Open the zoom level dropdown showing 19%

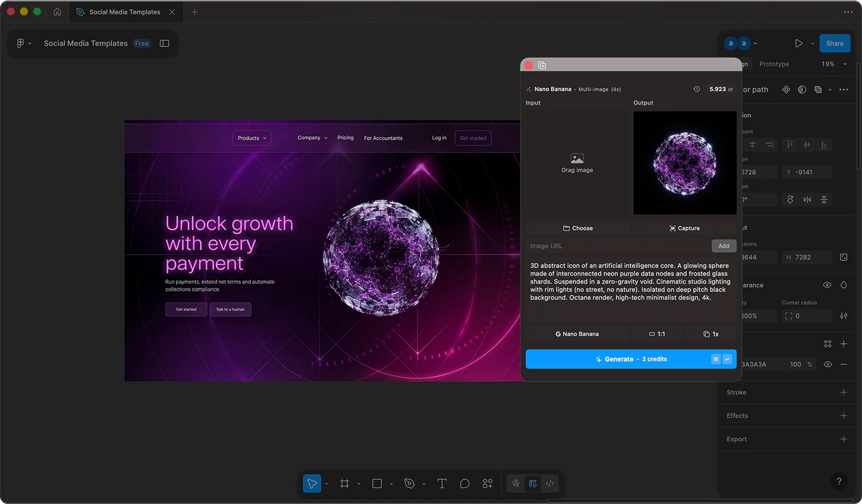(x=832, y=64)
